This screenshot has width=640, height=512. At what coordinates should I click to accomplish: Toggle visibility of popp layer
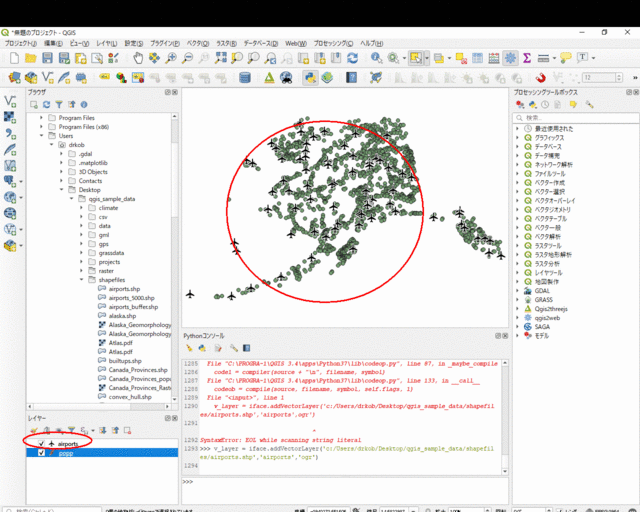[x=41, y=453]
